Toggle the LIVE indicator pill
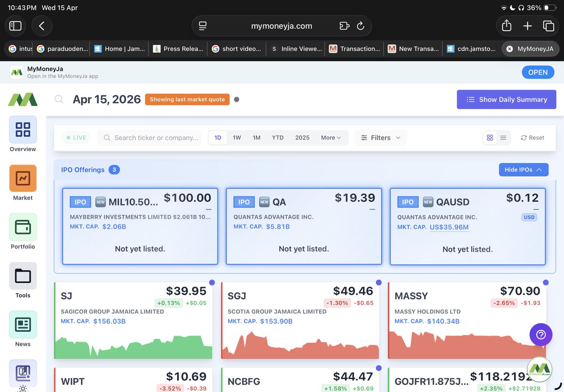 point(76,138)
